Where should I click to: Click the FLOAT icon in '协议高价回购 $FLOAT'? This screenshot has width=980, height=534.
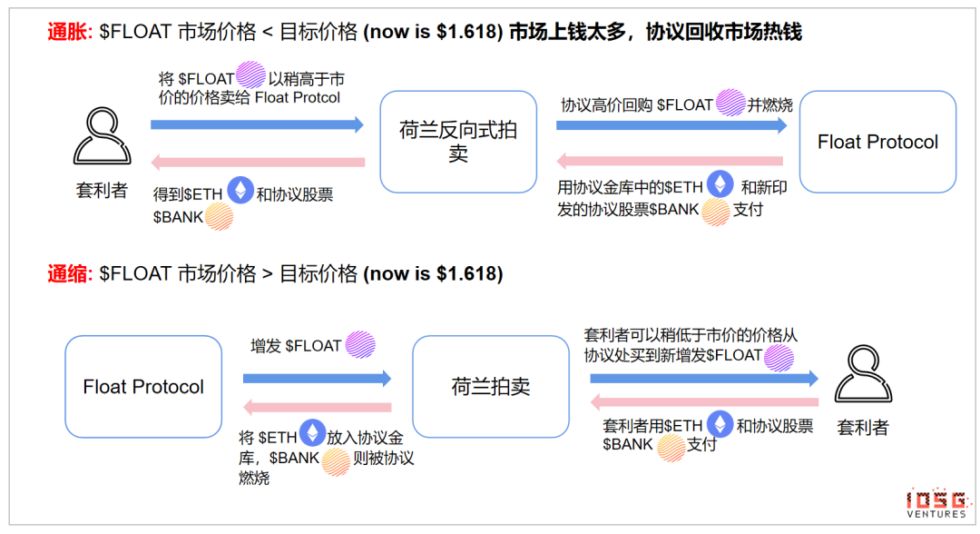coord(730,103)
